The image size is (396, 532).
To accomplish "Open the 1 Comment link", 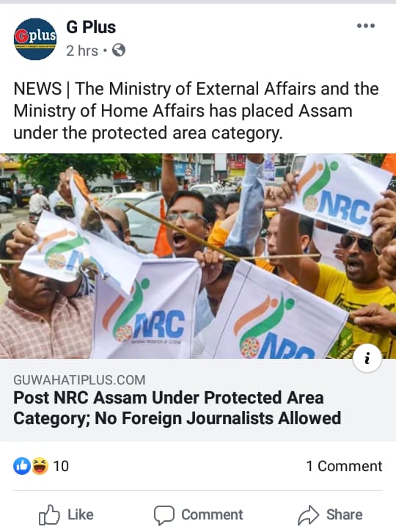I will point(344,466).
